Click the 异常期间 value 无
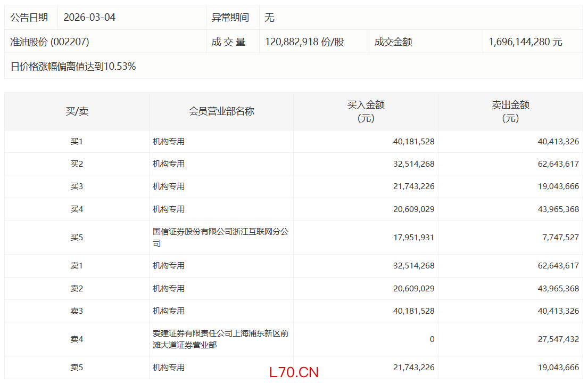The width and height of the screenshot is (588, 383). tap(270, 18)
